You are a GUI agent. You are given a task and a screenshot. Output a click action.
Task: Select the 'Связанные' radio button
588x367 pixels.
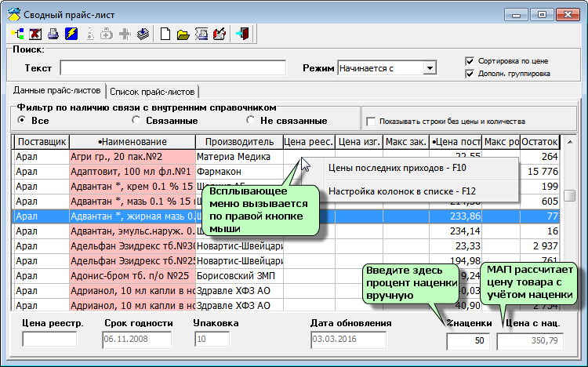[136, 121]
